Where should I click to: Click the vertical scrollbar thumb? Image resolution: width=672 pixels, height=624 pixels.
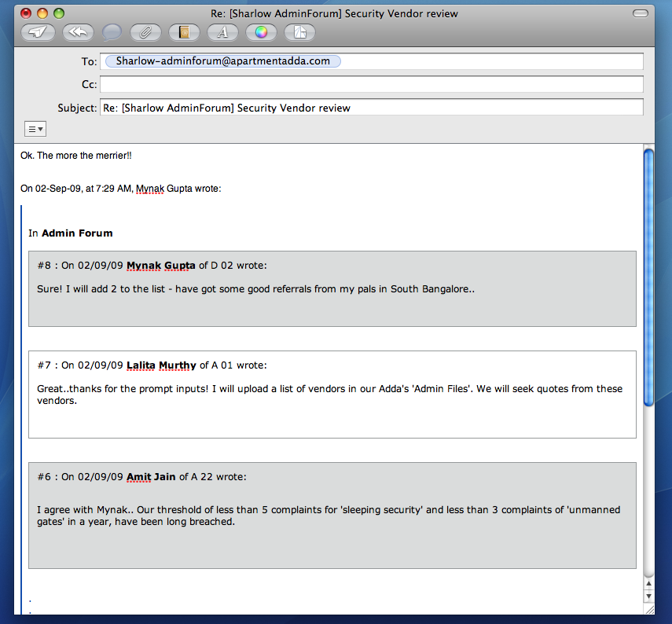648,277
